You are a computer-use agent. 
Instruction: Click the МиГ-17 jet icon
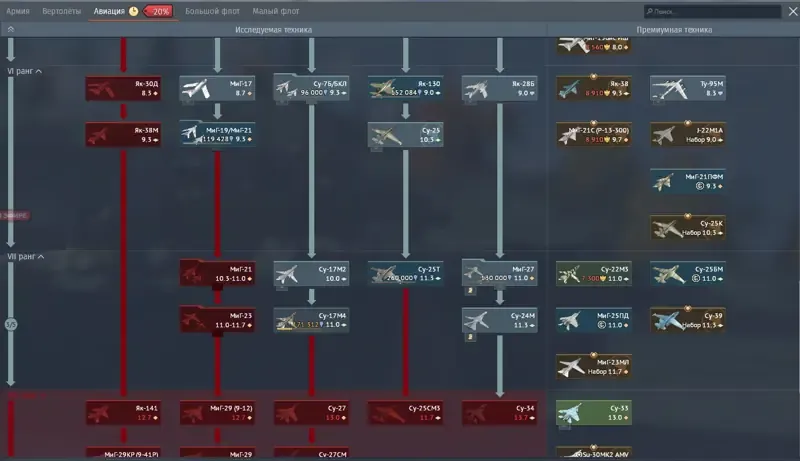click(x=196, y=89)
